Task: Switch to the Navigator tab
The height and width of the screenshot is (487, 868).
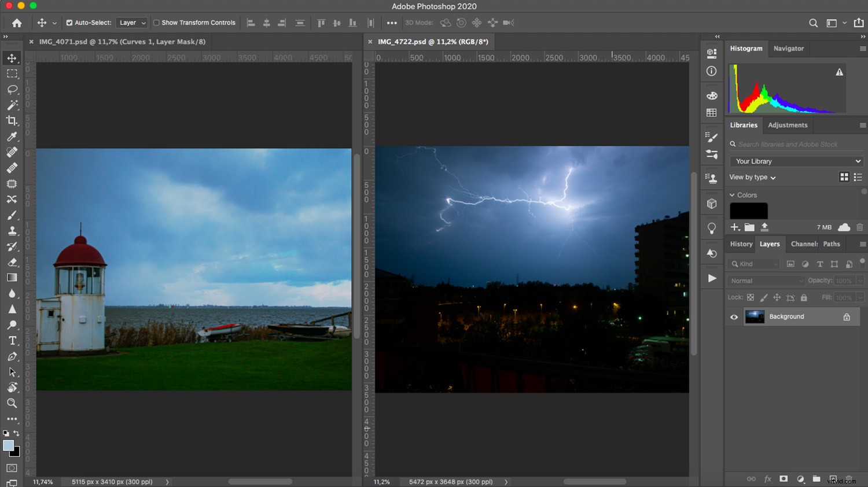Action: tap(788, 49)
